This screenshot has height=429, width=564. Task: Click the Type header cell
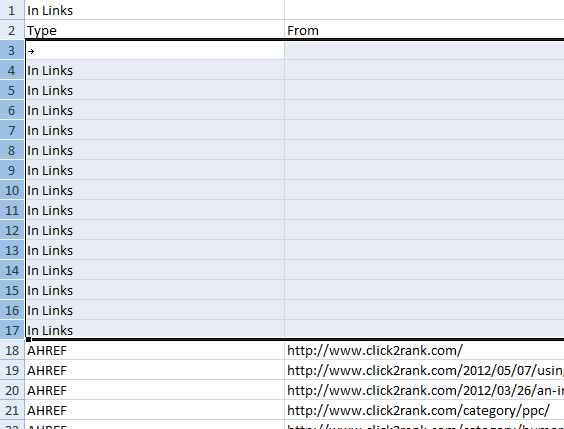[155, 30]
